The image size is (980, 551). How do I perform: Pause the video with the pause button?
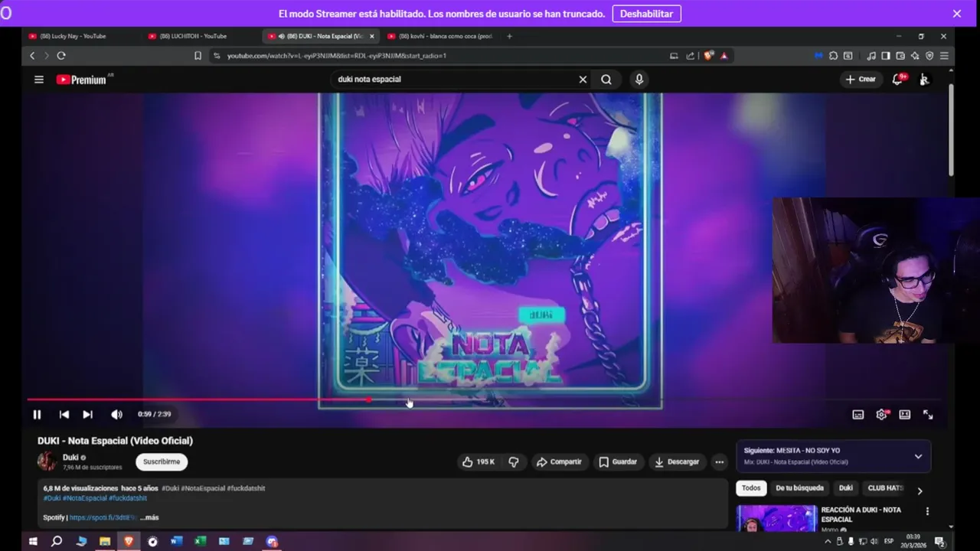37,414
